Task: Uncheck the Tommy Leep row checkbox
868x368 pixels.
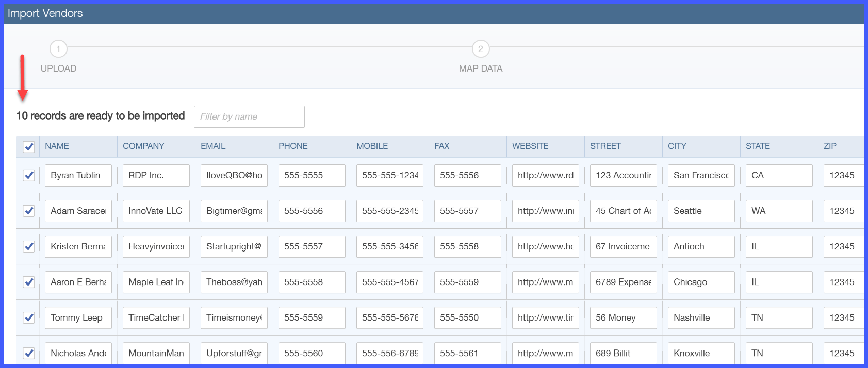Action: click(29, 317)
